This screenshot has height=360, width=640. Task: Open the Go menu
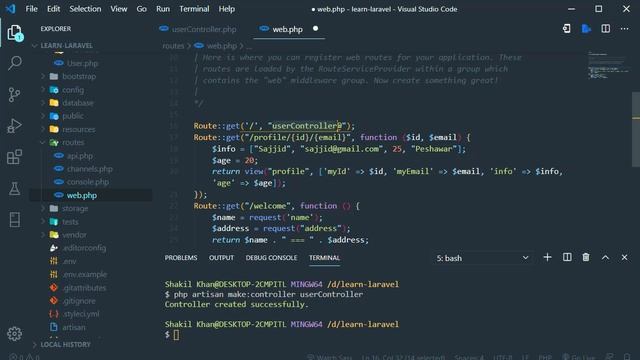142,9
